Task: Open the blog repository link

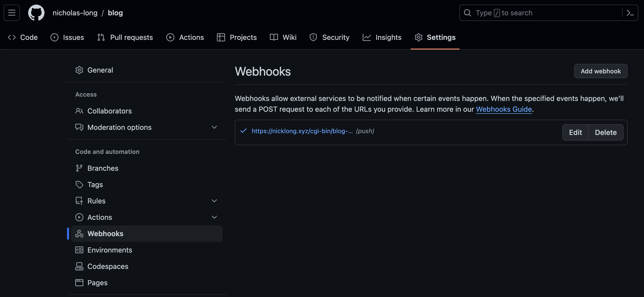Action: pos(115,13)
